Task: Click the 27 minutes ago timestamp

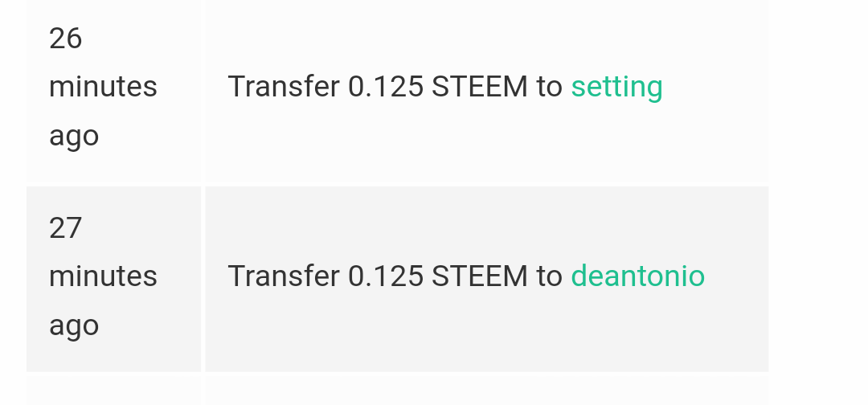Action: click(x=103, y=276)
